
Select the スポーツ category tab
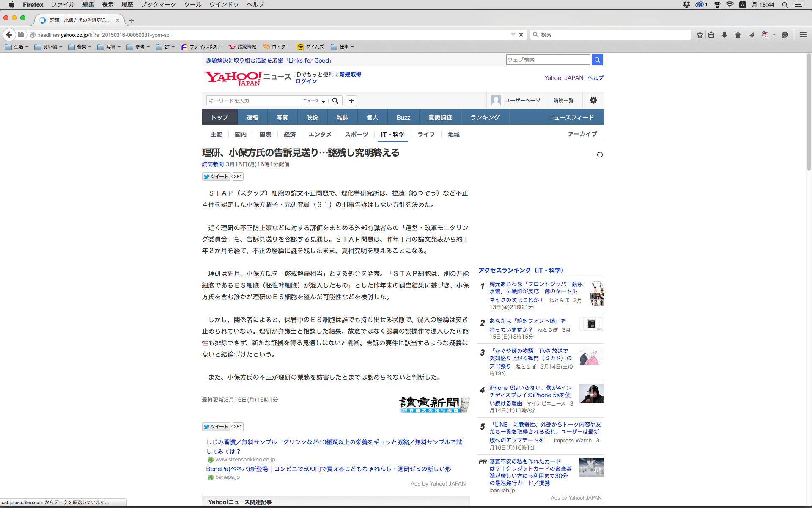click(x=356, y=134)
